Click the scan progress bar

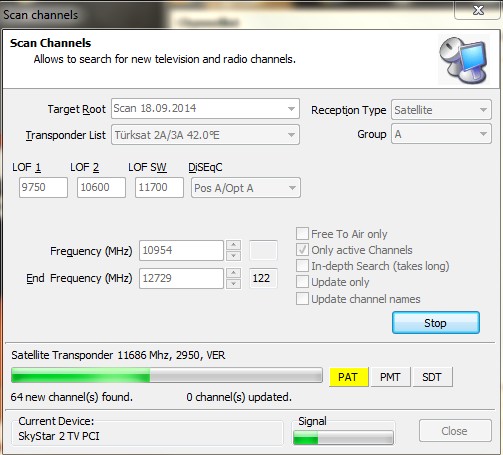[x=167, y=375]
